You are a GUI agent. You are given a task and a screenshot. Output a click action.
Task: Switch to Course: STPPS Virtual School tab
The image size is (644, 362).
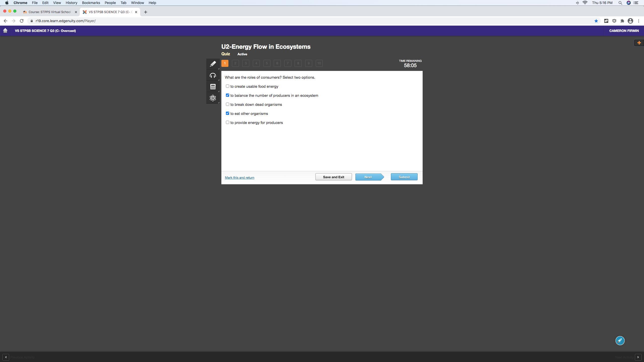[50, 12]
